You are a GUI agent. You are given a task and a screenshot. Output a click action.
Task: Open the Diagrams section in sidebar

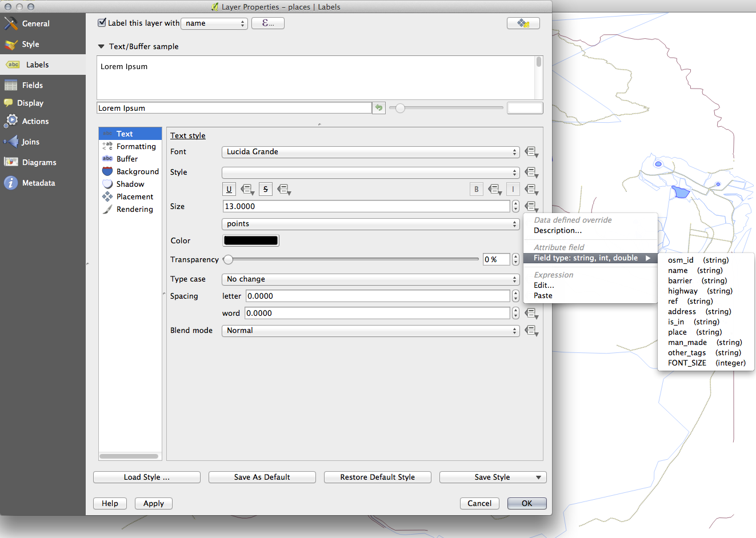[39, 162]
